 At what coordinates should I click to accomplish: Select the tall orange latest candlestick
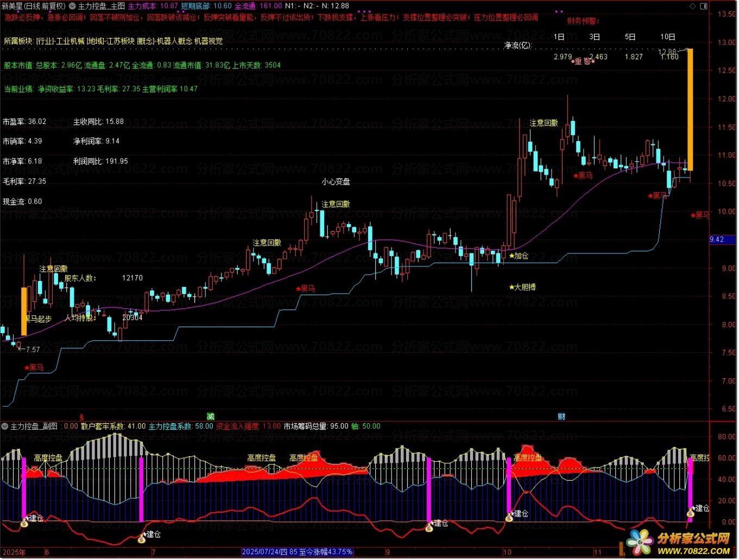[x=690, y=110]
